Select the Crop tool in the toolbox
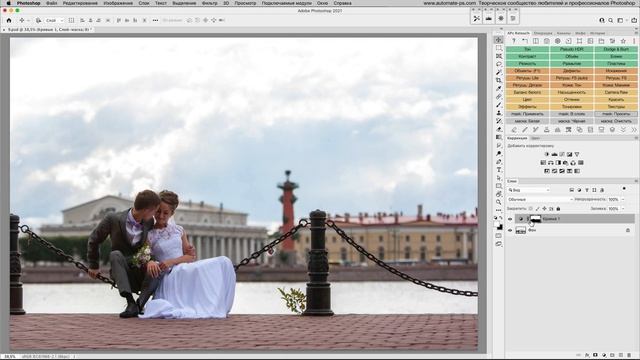This screenshot has width=640, height=360. [499, 80]
